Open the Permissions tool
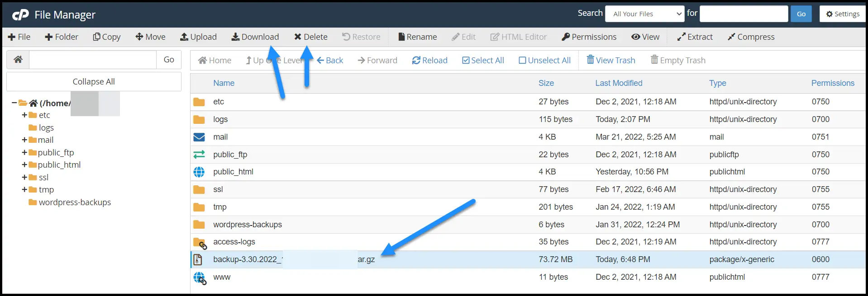868x296 pixels. click(x=589, y=37)
